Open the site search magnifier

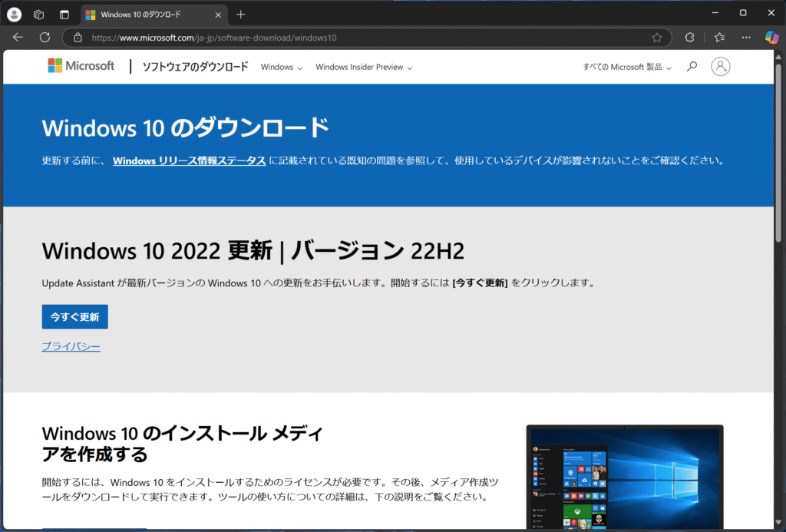tap(692, 66)
